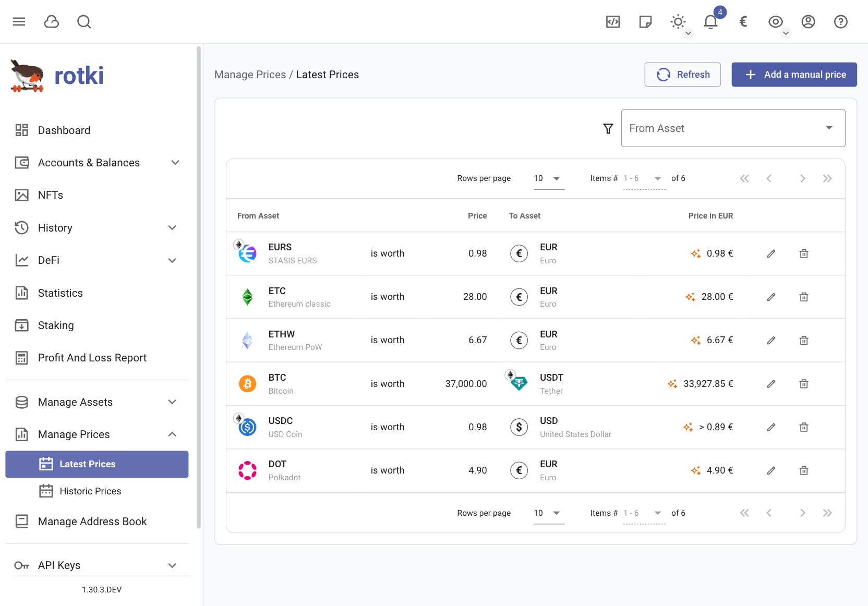Open Staking page
Screen dimensions: 868x606
(97, 325)
